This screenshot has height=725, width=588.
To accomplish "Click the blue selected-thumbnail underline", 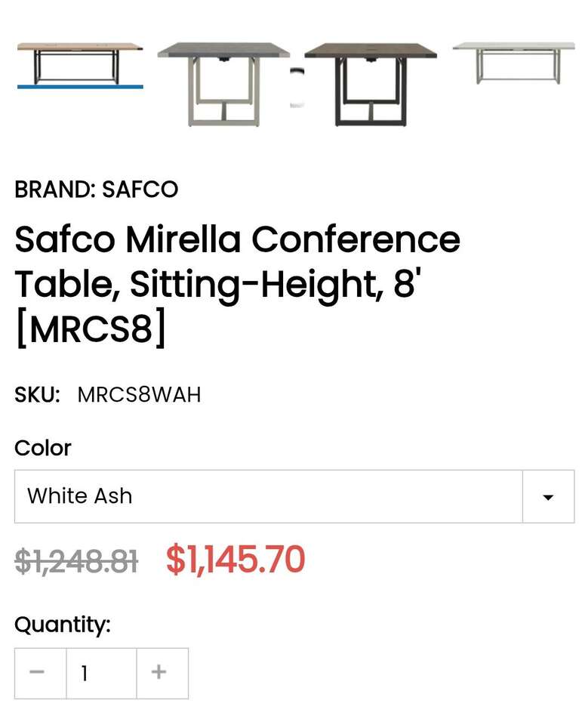I will tap(80, 87).
